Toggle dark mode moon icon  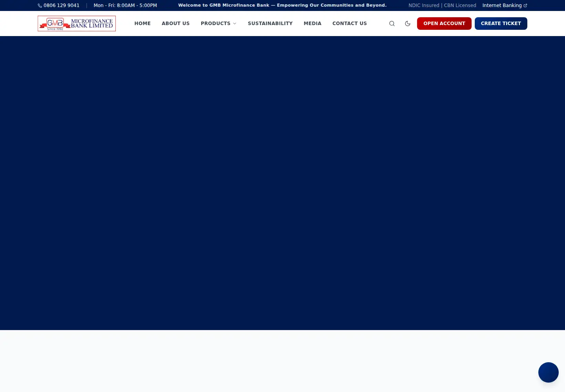point(408,24)
